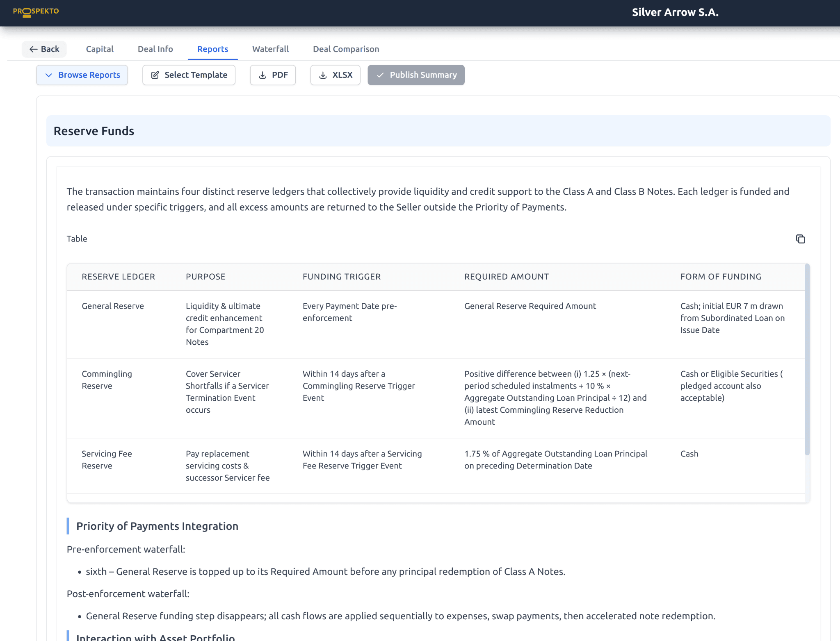Download the report as PDF
The image size is (840, 641).
pos(273,75)
